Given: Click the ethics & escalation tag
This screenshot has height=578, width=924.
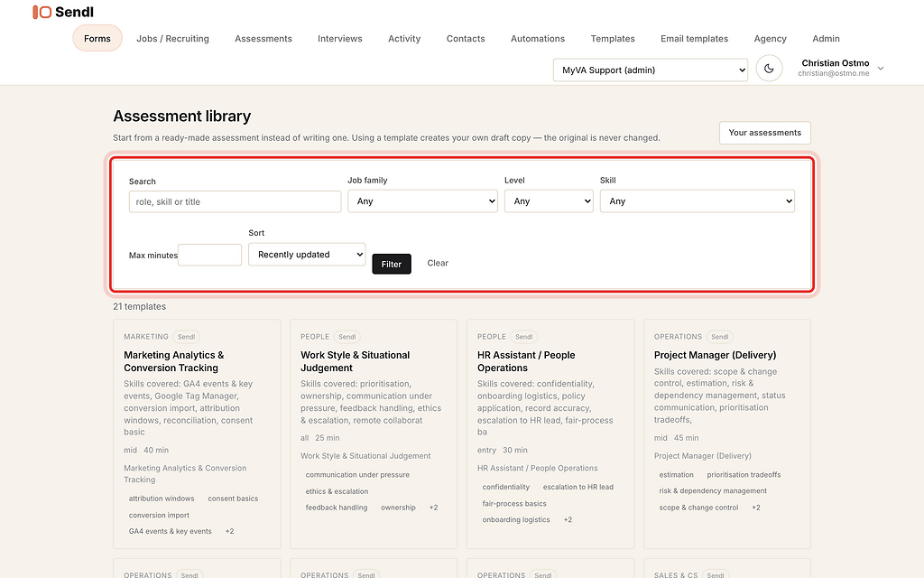Looking at the screenshot, I should (x=337, y=491).
